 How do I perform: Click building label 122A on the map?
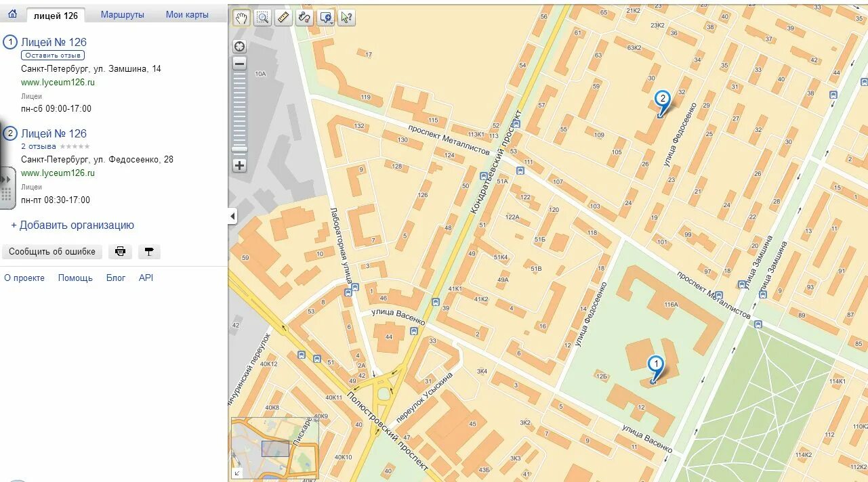512,217
